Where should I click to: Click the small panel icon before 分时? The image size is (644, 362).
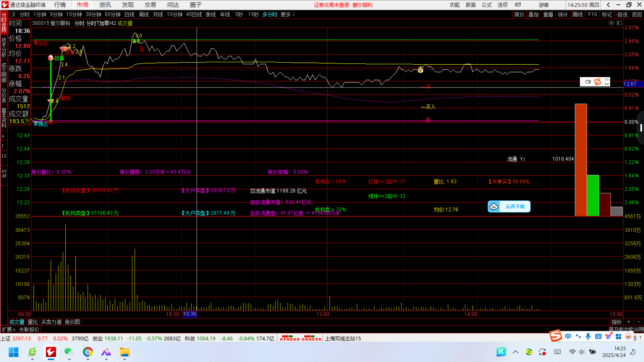tap(12, 14)
